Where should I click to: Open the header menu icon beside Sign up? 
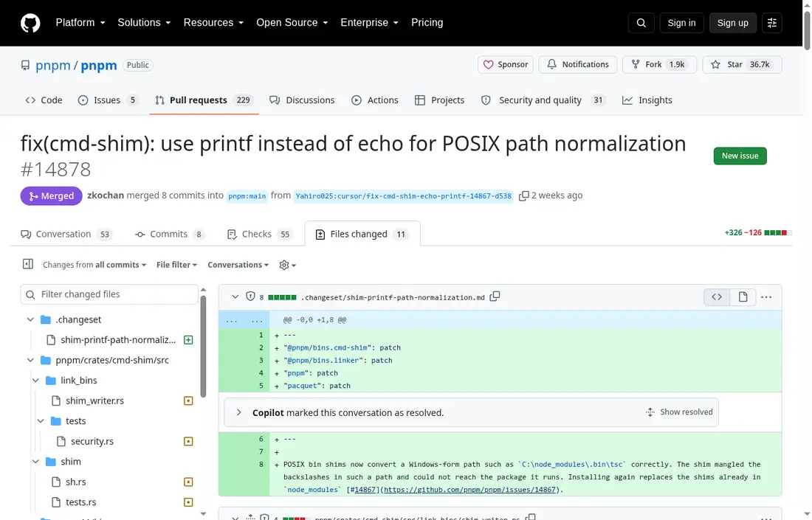coord(771,23)
